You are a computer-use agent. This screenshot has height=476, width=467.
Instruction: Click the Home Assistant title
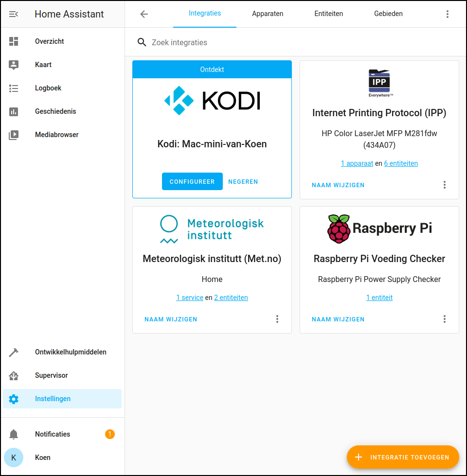pyautogui.click(x=69, y=14)
